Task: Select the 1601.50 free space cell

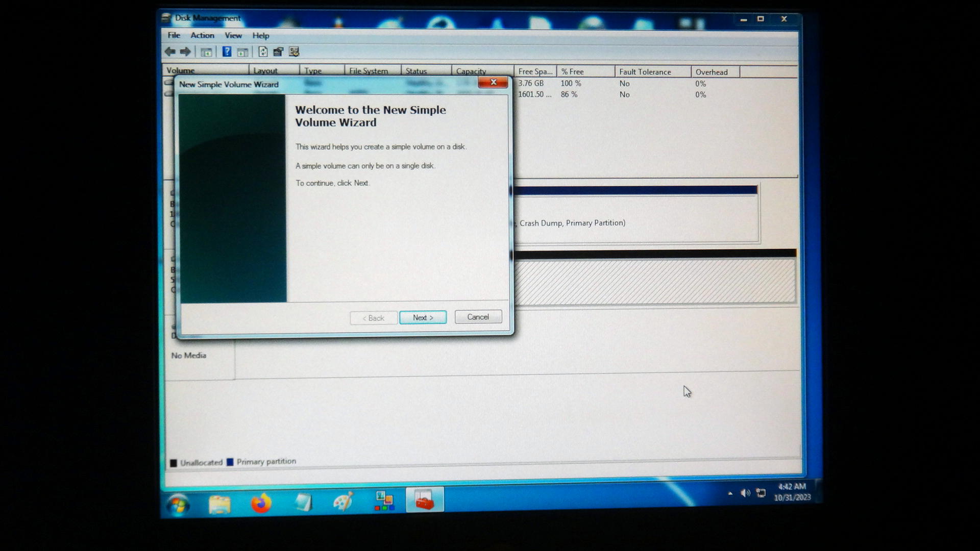Action: [534, 94]
